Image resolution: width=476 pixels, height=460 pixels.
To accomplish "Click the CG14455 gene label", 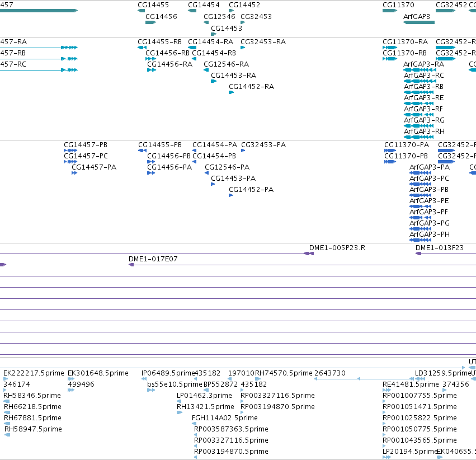I will 153,5.
